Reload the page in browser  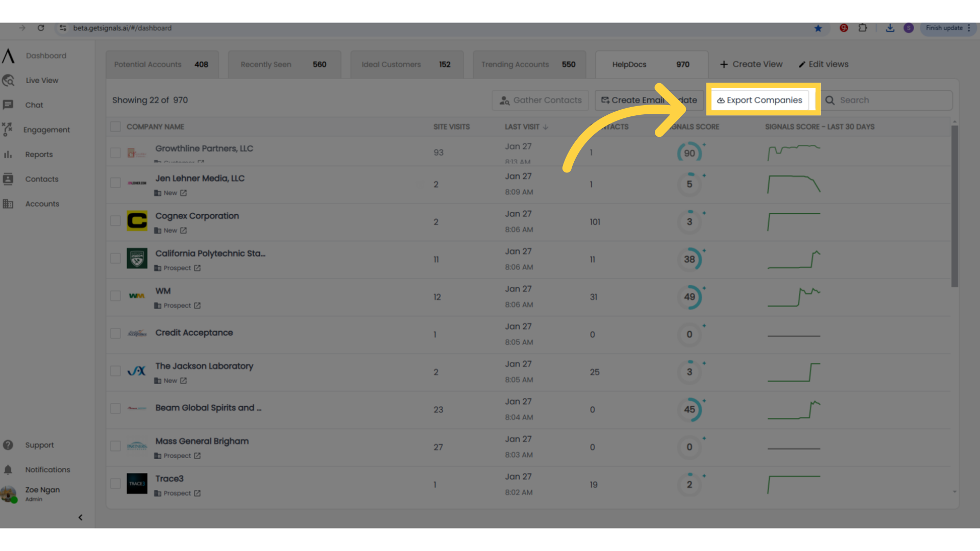click(41, 28)
